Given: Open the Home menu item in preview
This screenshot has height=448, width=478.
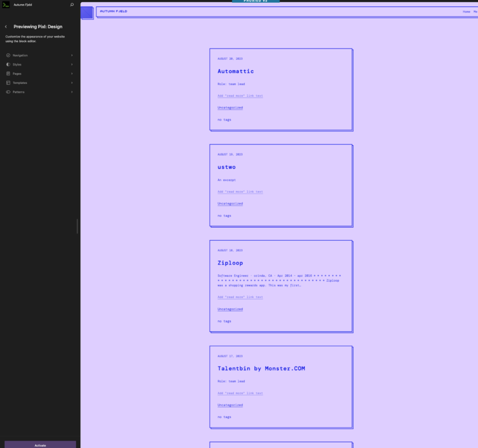Looking at the screenshot, I should [466, 12].
